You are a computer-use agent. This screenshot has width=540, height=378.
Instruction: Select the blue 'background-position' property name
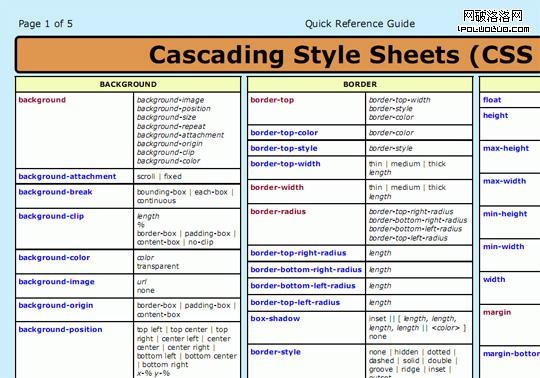(x=60, y=329)
